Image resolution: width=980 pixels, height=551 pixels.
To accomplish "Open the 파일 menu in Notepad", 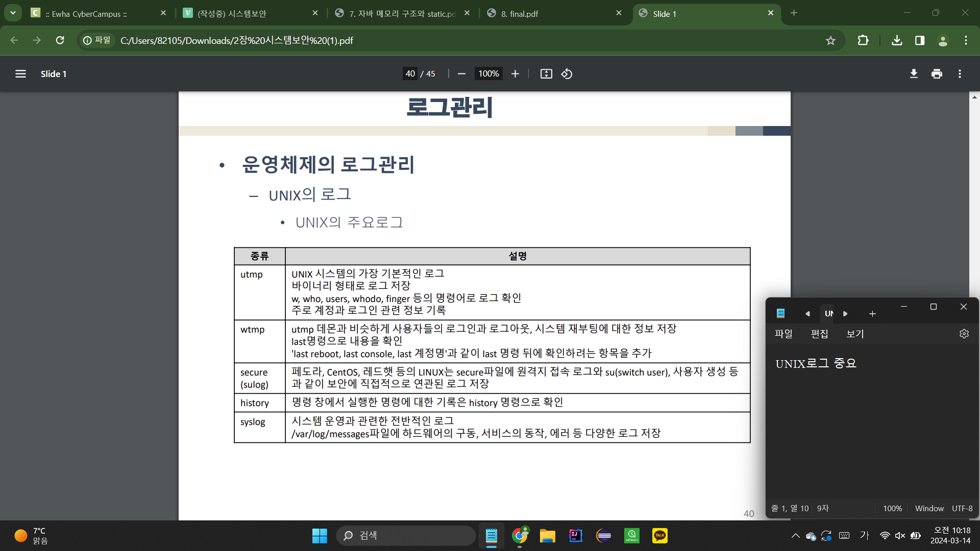I will pos(783,334).
